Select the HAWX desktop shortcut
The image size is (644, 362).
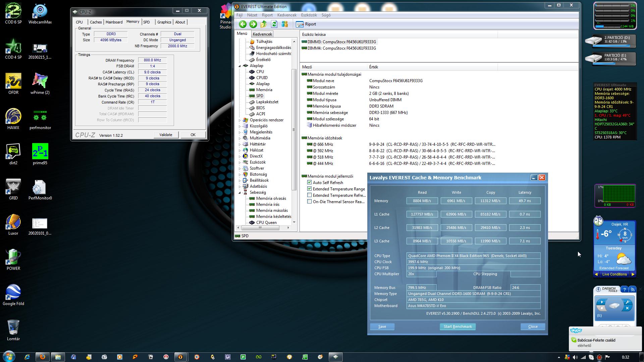pos(13,119)
